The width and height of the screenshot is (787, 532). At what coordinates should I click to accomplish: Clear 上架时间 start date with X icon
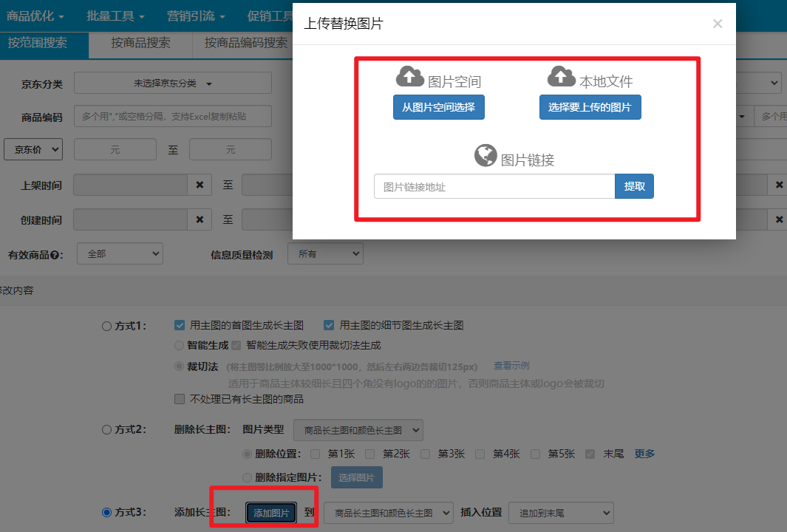click(x=200, y=185)
